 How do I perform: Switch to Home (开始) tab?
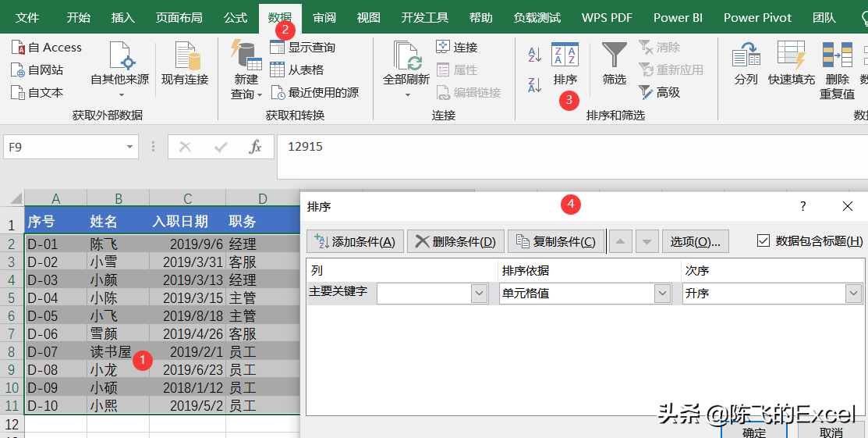click(79, 18)
